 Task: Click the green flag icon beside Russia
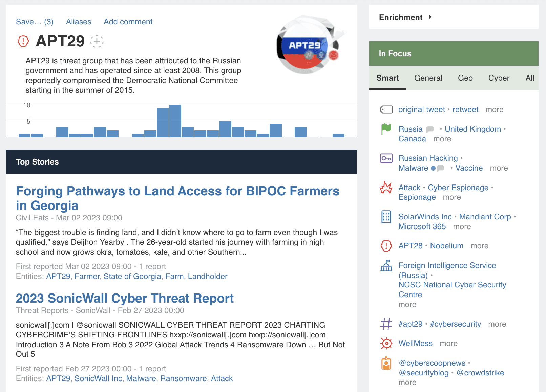pos(386,129)
